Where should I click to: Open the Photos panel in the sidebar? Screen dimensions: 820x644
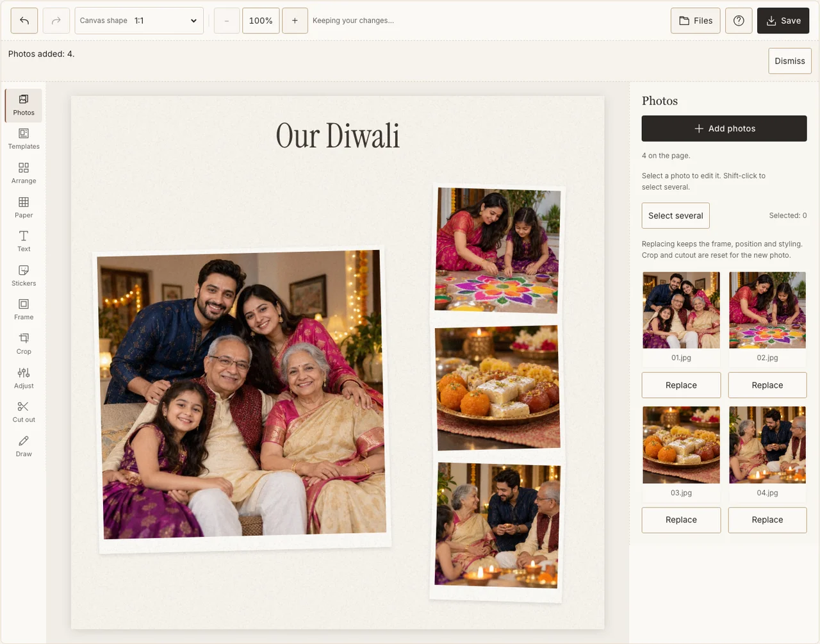(x=24, y=105)
